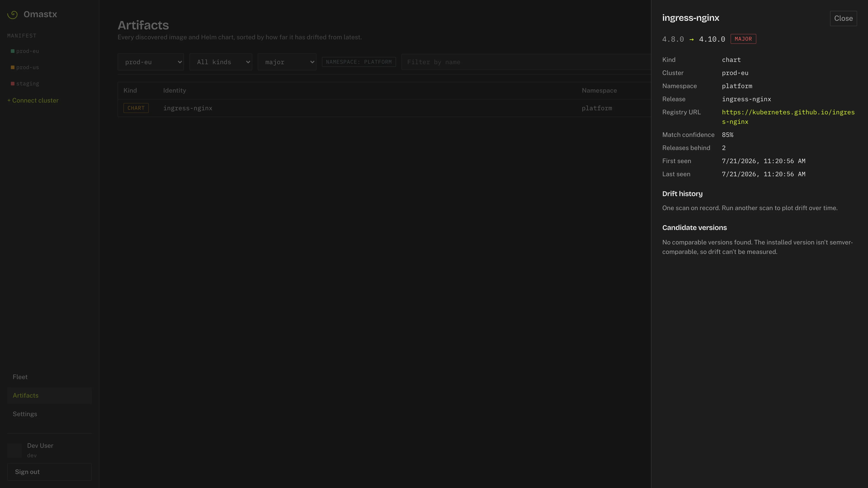Open the prod-eu cluster dropdown filter
This screenshot has width=868, height=488.
point(151,62)
